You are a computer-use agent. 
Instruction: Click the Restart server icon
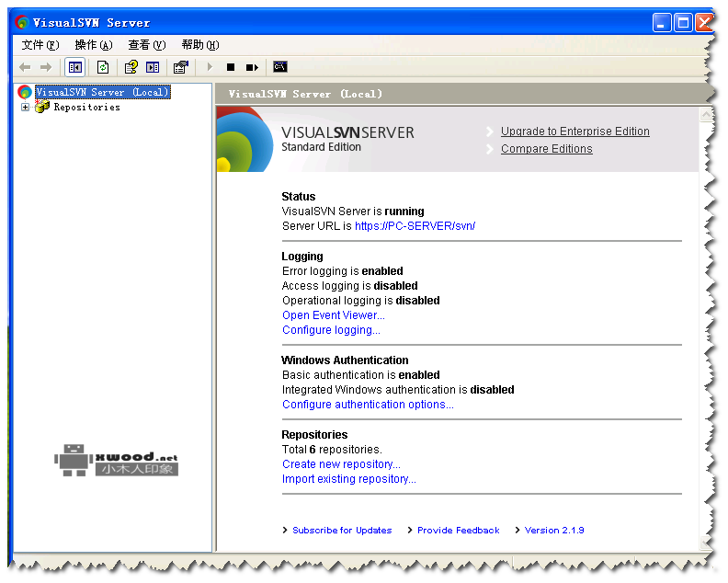coord(252,67)
